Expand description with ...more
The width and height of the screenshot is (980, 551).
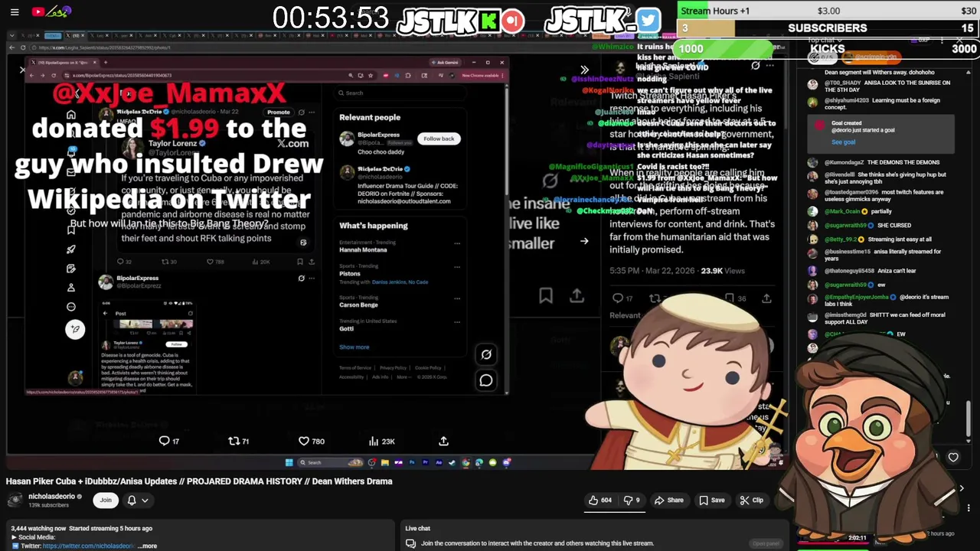[149, 546]
